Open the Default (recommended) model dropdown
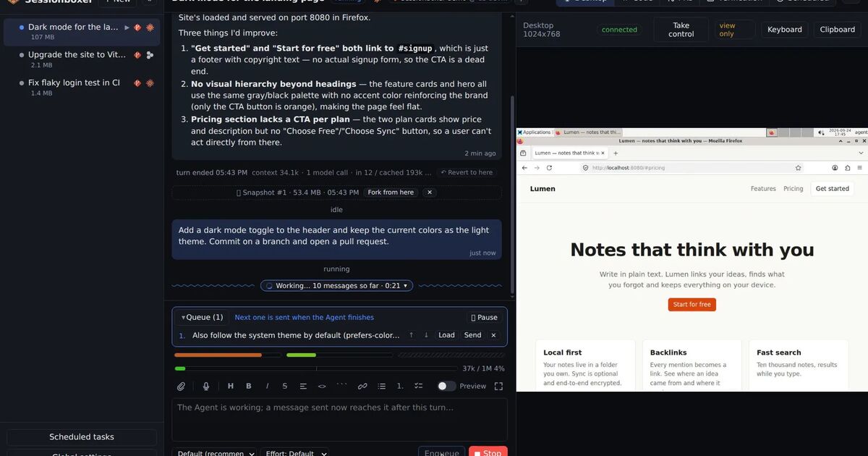 point(216,454)
